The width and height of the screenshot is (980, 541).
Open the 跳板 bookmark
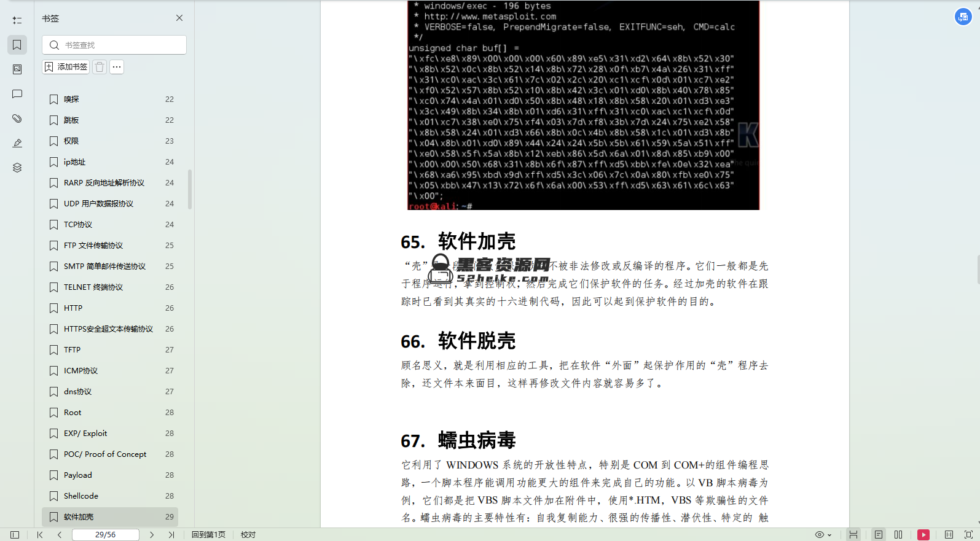(110, 120)
